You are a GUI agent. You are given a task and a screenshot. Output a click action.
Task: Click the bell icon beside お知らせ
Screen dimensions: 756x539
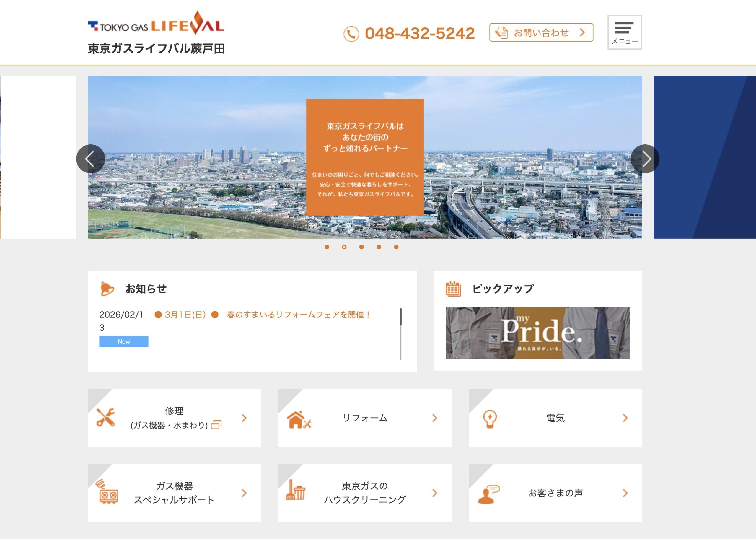click(107, 289)
